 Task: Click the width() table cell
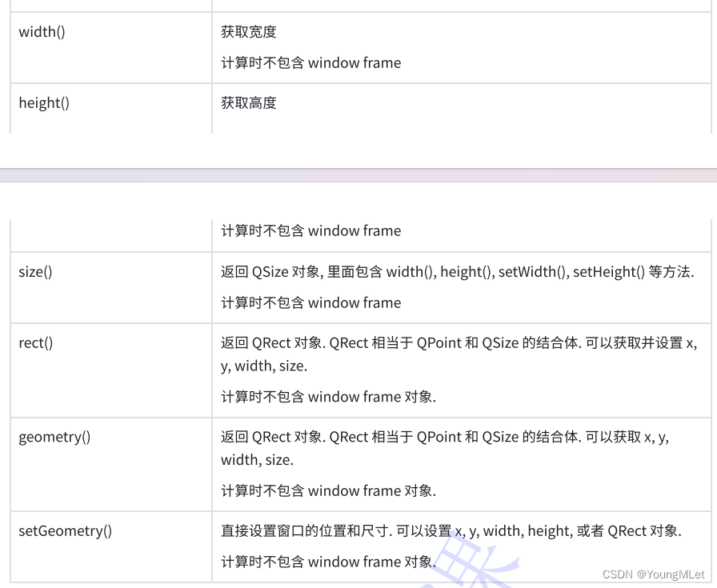tap(111, 47)
